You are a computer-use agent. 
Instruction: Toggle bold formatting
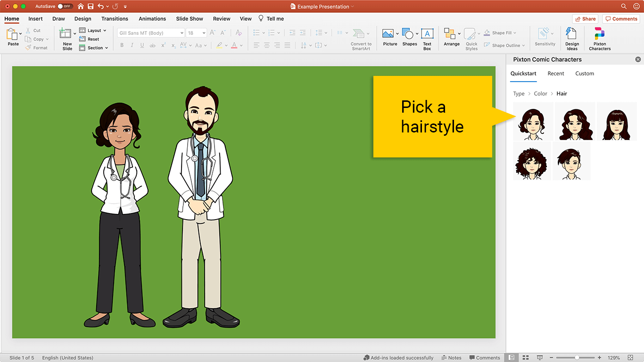[x=122, y=45]
